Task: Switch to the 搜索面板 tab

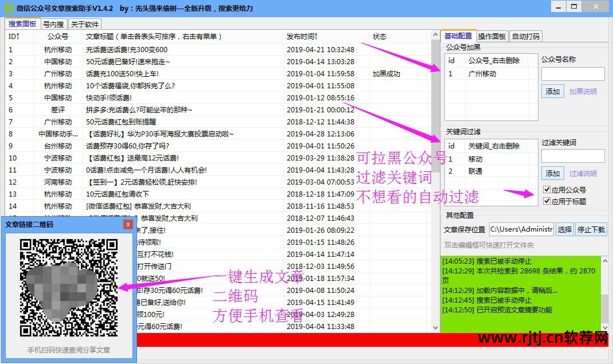Action: tap(22, 24)
